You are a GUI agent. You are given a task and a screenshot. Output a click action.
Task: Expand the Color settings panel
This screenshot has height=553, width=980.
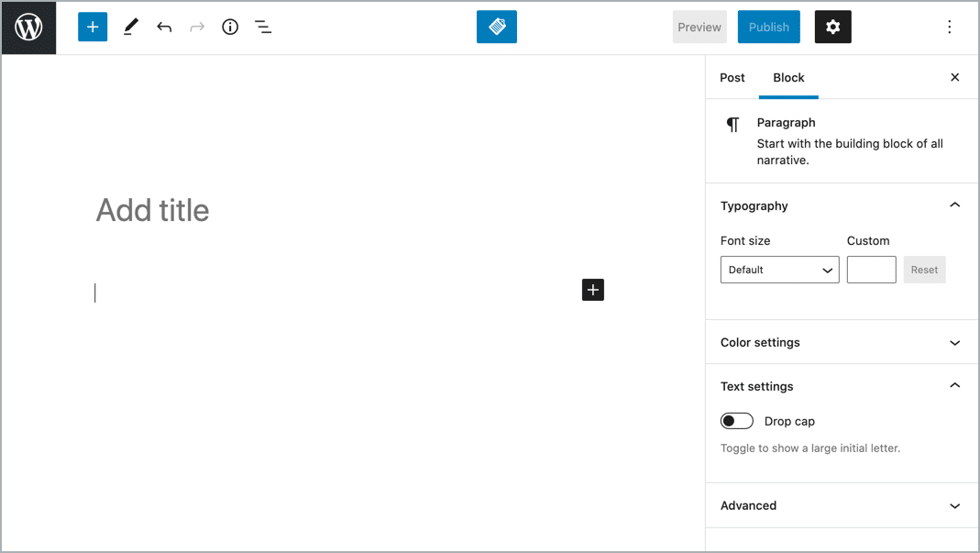[841, 342]
